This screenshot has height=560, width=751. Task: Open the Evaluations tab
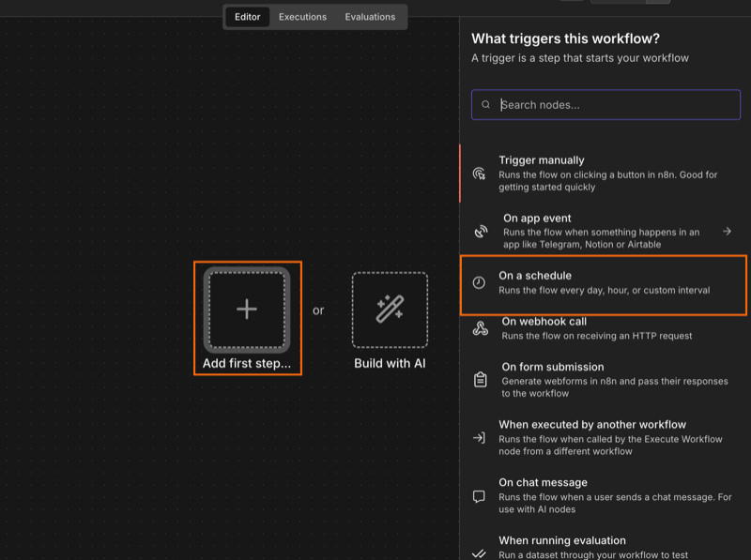coord(369,16)
